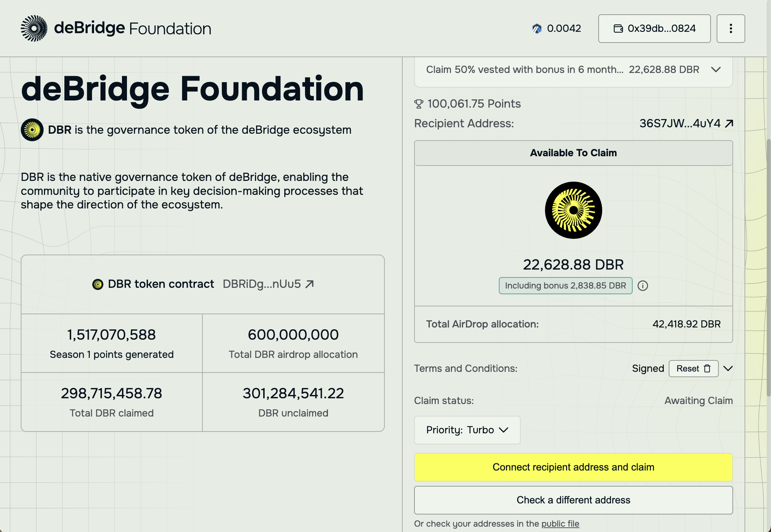Click the 298,715,458.78 Total DBR claimed value
Image resolution: width=771 pixels, height=532 pixels.
pos(112,394)
